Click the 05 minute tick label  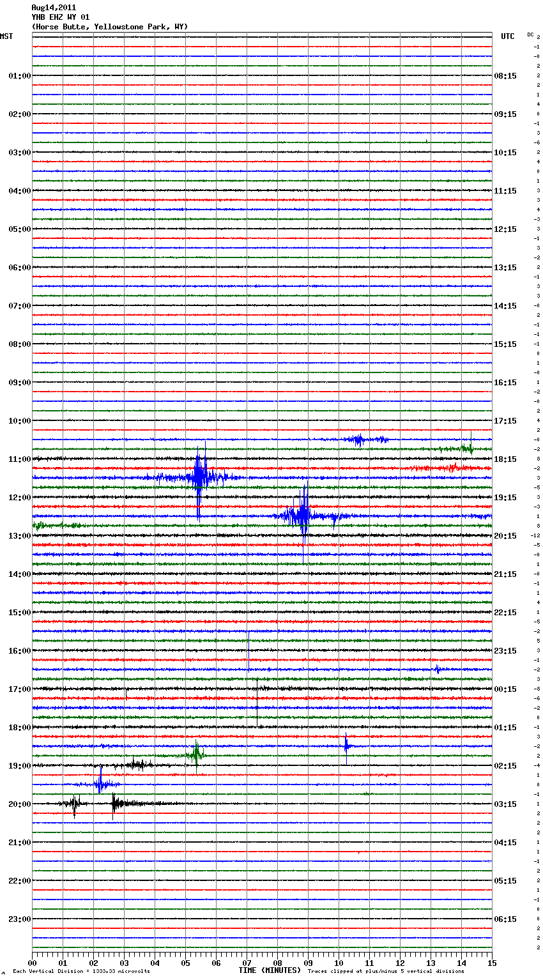click(x=185, y=963)
